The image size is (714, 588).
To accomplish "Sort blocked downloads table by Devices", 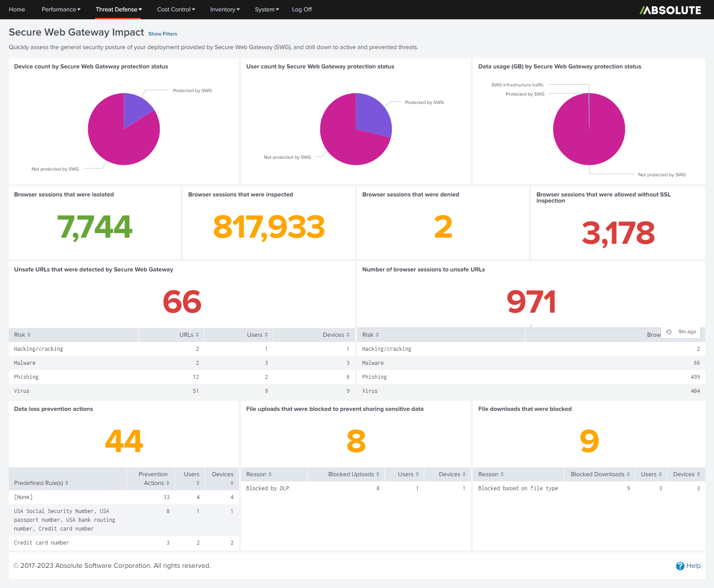I will point(686,474).
